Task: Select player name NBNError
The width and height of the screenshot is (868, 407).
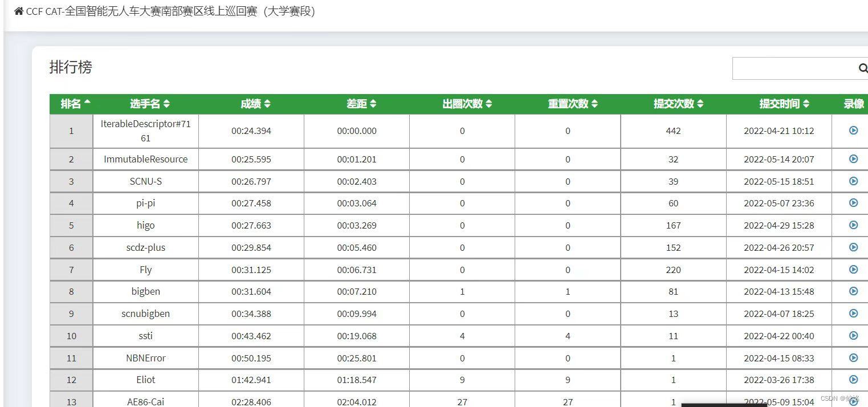Action: 146,358
